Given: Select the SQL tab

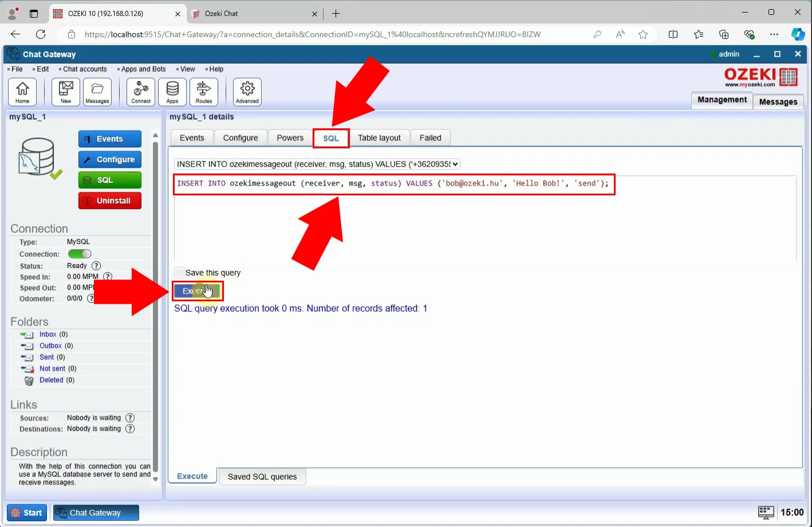Looking at the screenshot, I should [331, 138].
